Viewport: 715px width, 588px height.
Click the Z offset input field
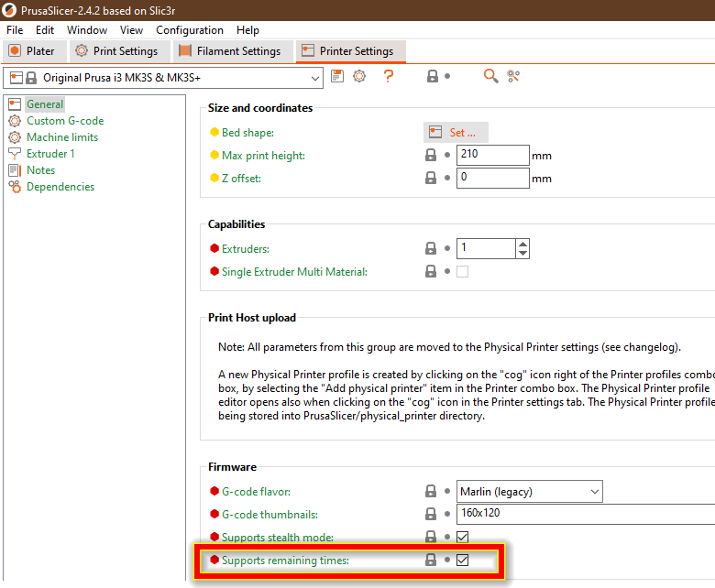tap(492, 178)
